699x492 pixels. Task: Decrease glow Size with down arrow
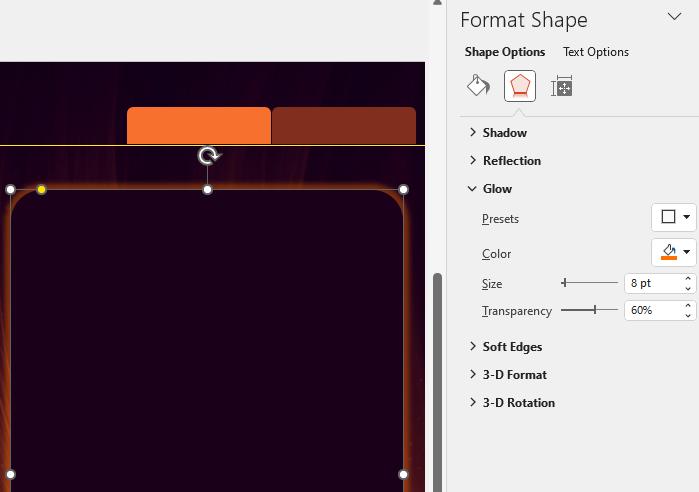click(688, 288)
